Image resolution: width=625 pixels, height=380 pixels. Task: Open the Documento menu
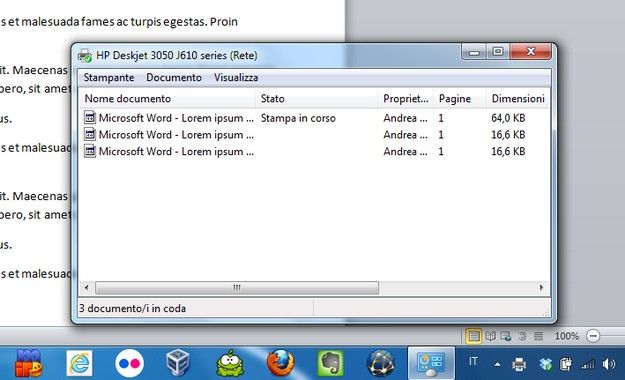point(174,77)
